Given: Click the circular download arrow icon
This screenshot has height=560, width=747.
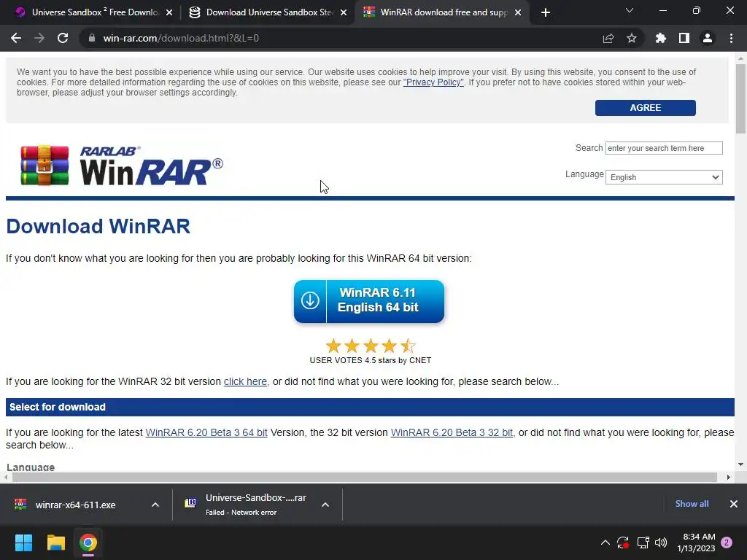Looking at the screenshot, I should (x=310, y=300).
